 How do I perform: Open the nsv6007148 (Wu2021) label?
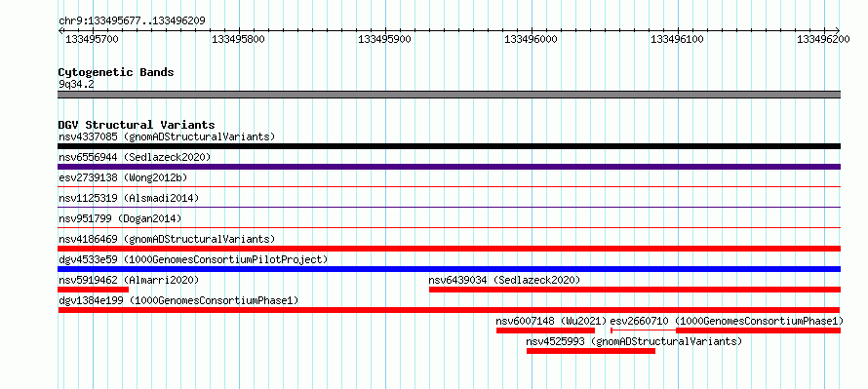click(x=551, y=321)
